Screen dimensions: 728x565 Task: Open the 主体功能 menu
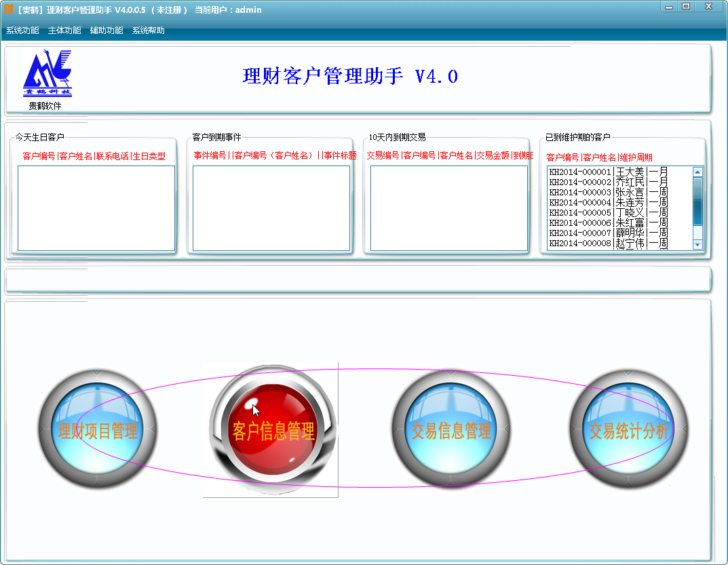64,31
